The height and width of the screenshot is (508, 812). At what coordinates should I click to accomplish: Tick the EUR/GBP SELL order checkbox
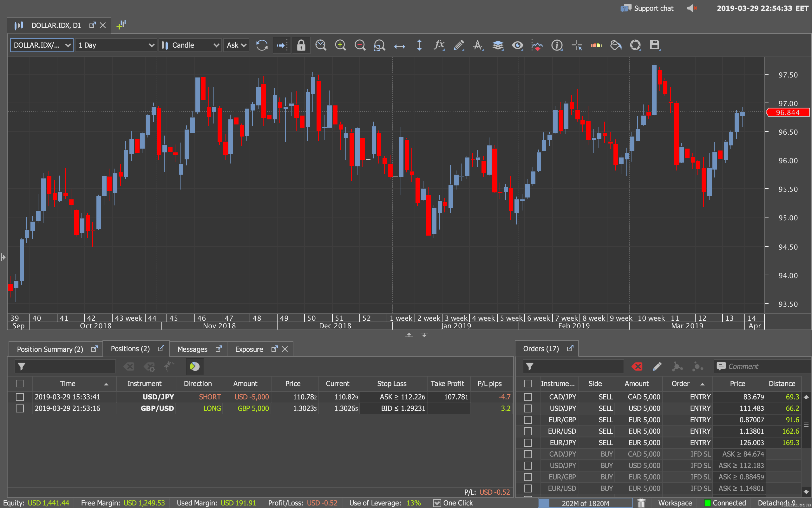click(528, 420)
